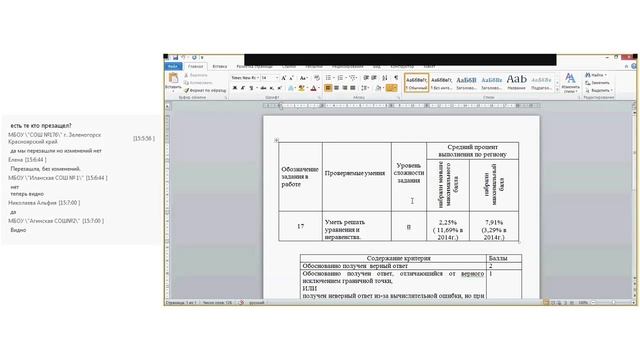This screenshot has width=640, height=360.
Task: Toggle bold formatting
Action: pos(235,88)
